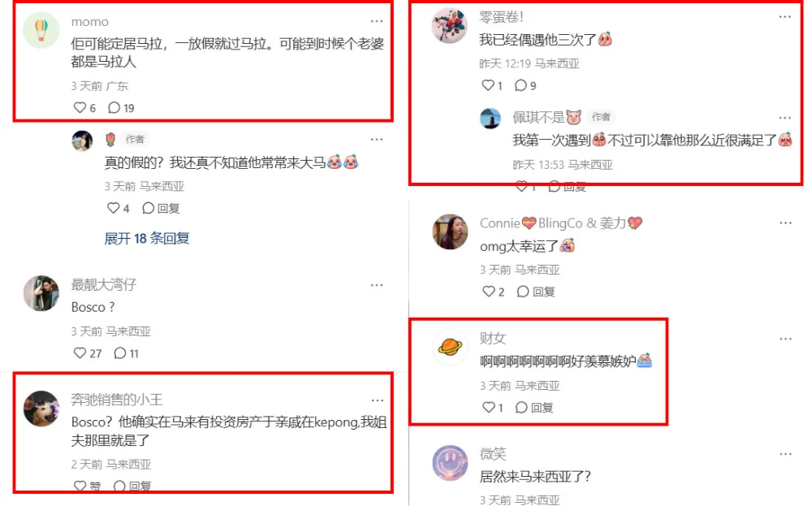Like 最靓大湾仔's Bosco comment
812x506 pixels.
point(80,353)
